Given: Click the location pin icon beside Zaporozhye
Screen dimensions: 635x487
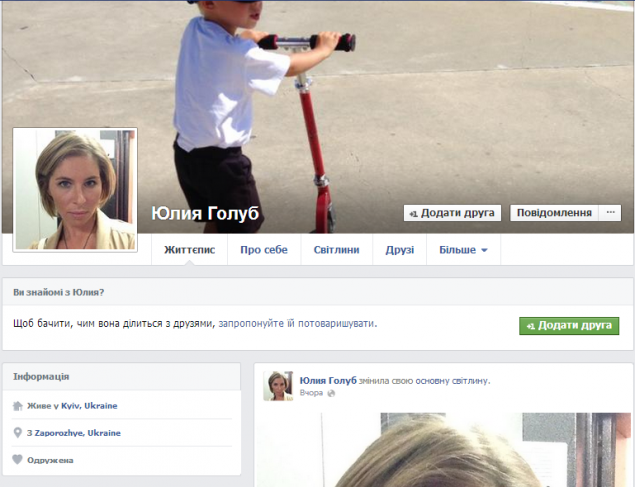Looking at the screenshot, I should coord(17,433).
